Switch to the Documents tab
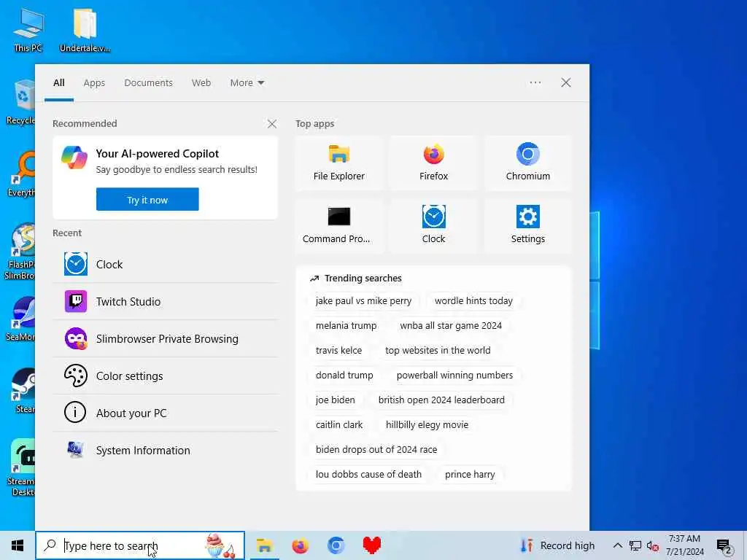Image resolution: width=747 pixels, height=560 pixels. (148, 83)
